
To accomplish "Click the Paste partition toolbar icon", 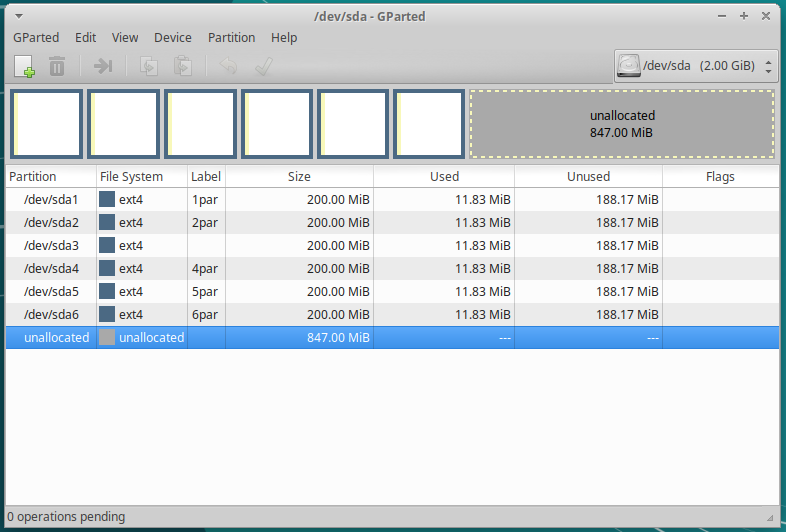I will coord(182,67).
